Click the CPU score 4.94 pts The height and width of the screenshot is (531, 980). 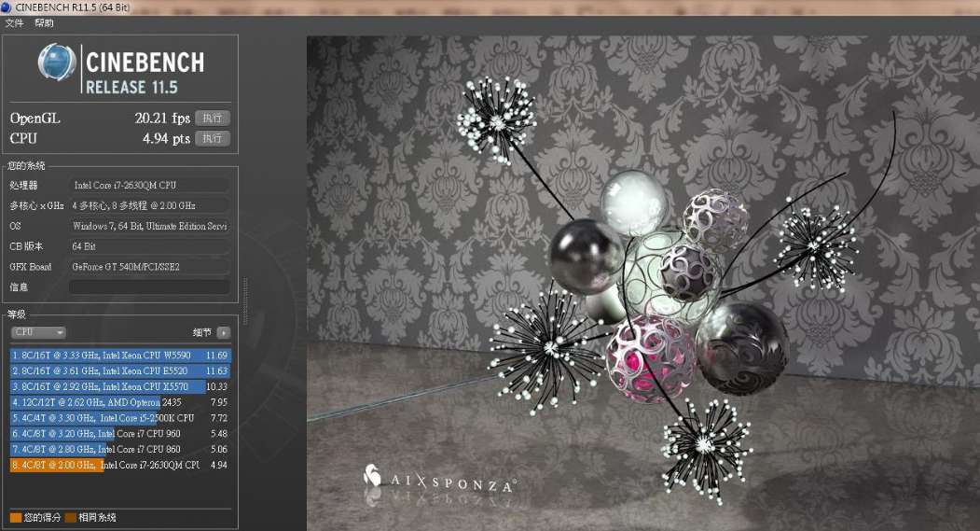(x=166, y=138)
